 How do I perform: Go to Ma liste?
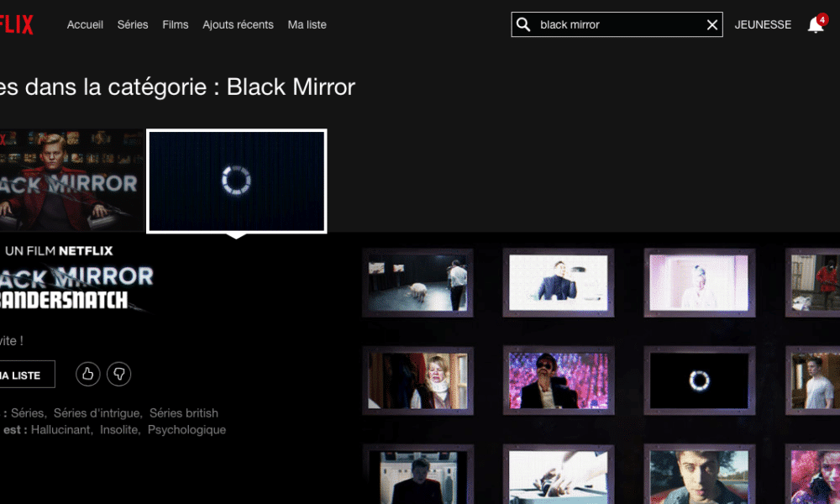point(307,25)
